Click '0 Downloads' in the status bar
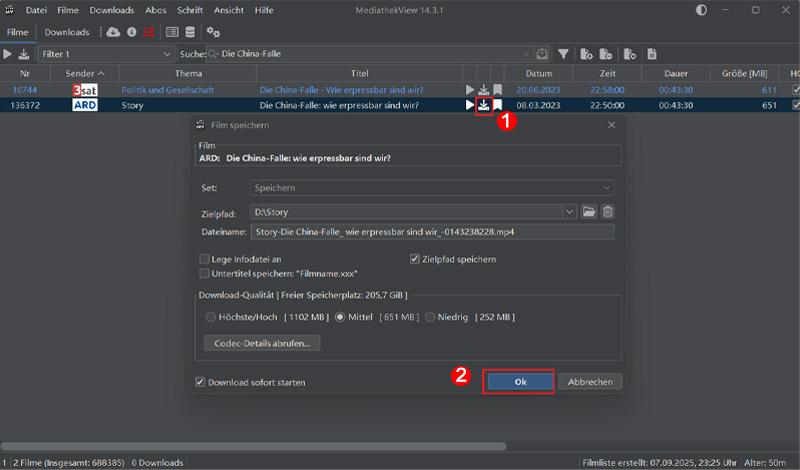Image resolution: width=800 pixels, height=470 pixels. pyautogui.click(x=157, y=462)
